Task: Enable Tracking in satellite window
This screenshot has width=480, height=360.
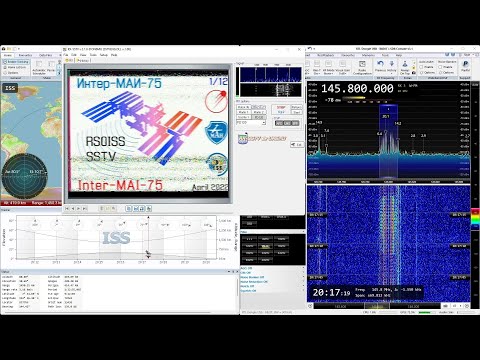Action: pos(16,62)
